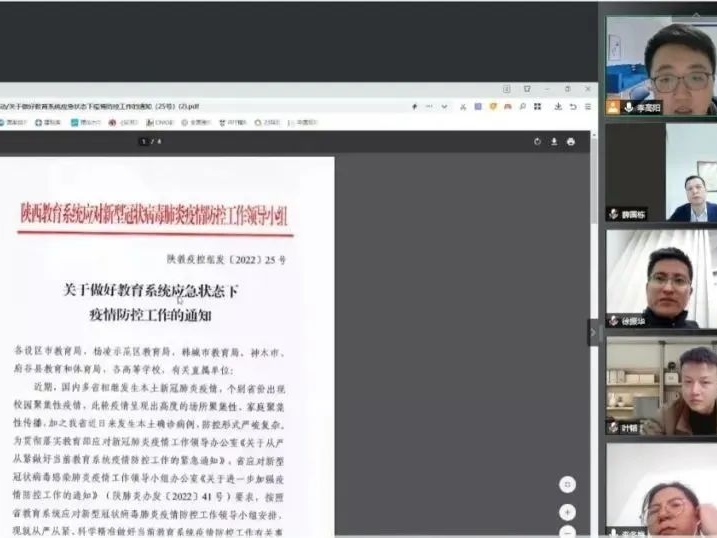Viewport: 717px width, 538px height.
Task: Open the four-square apps grid icon
Action: point(538,107)
